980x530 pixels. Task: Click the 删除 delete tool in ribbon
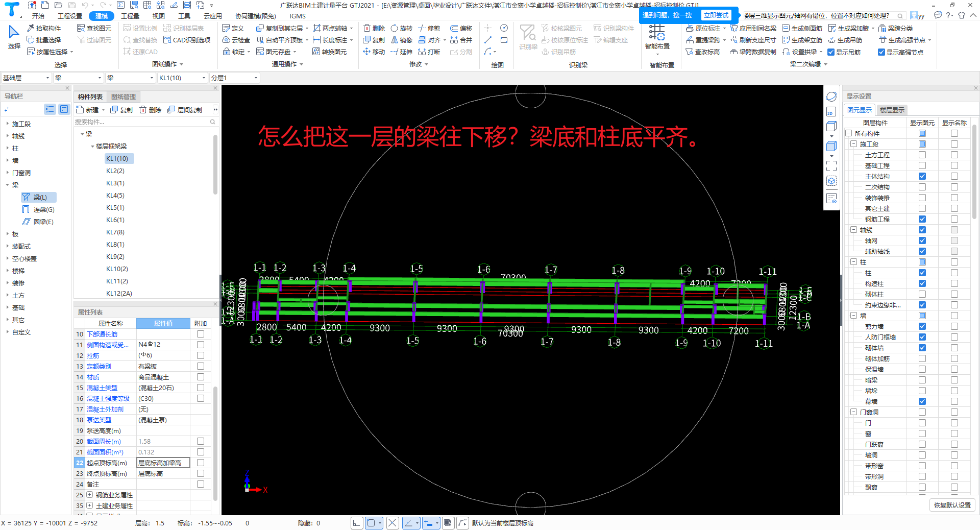point(374,28)
